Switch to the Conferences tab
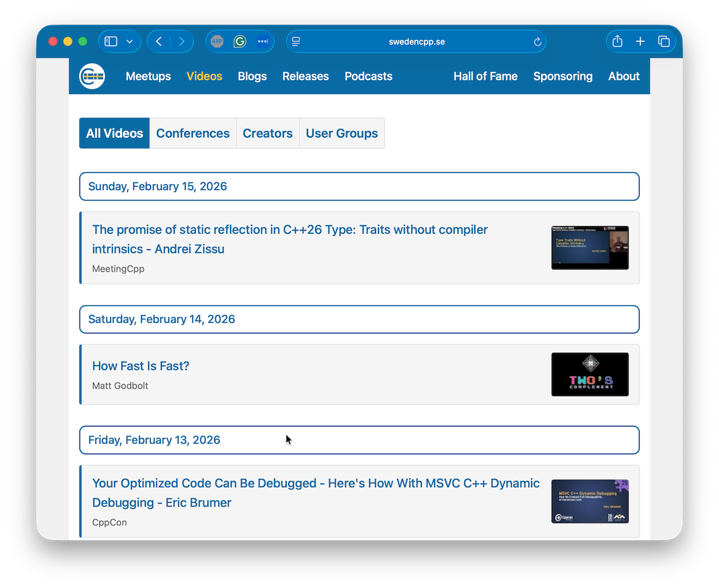 [193, 133]
